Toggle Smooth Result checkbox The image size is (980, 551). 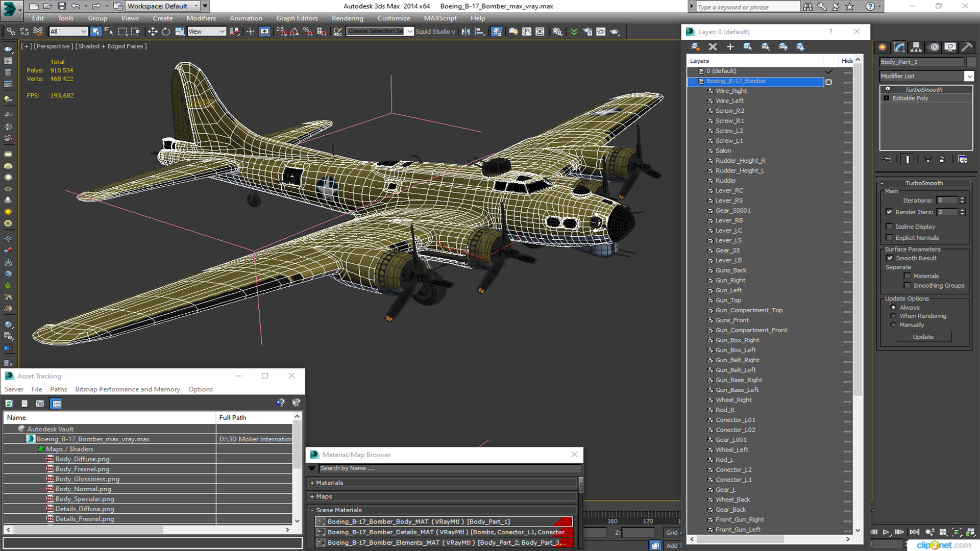pyautogui.click(x=890, y=258)
